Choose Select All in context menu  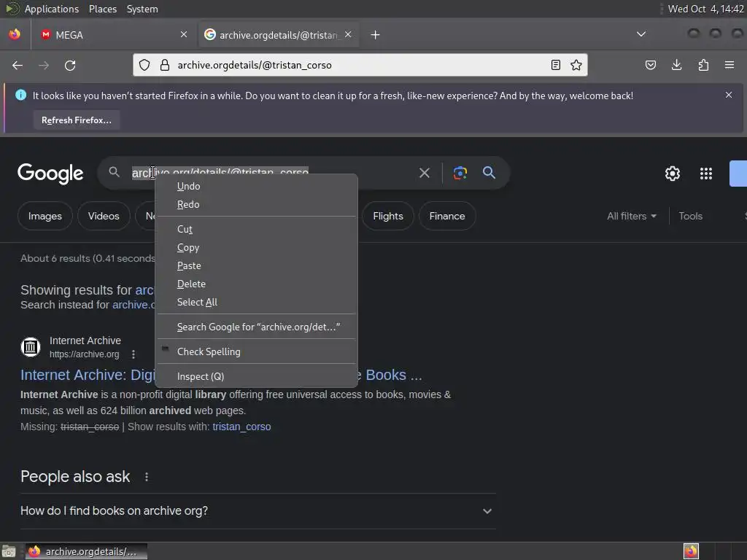(x=256, y=302)
